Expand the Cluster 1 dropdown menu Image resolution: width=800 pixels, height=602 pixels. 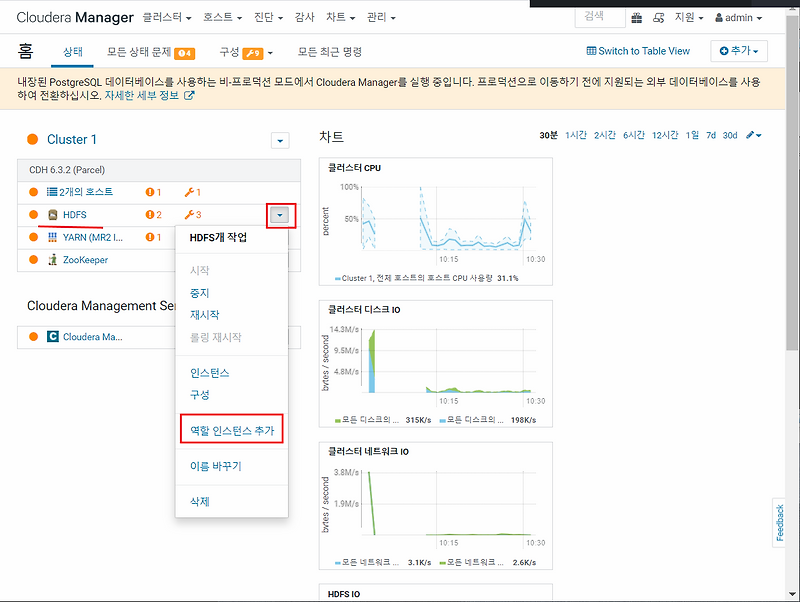coord(278,139)
